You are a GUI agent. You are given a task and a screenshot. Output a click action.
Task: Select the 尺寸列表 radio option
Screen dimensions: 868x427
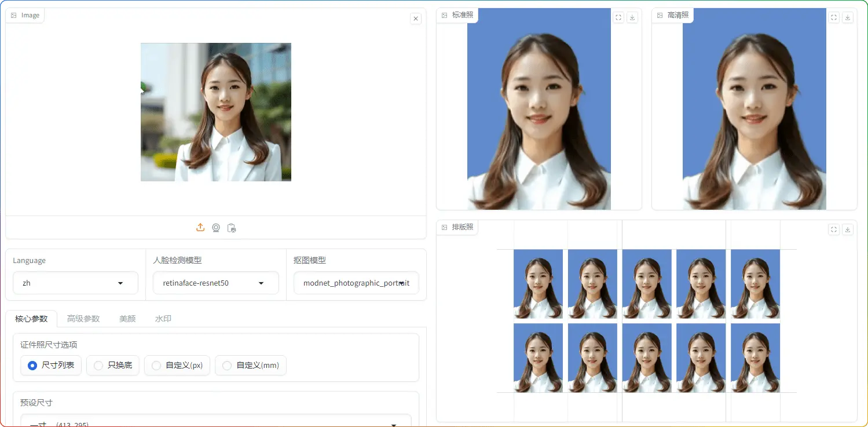51,366
